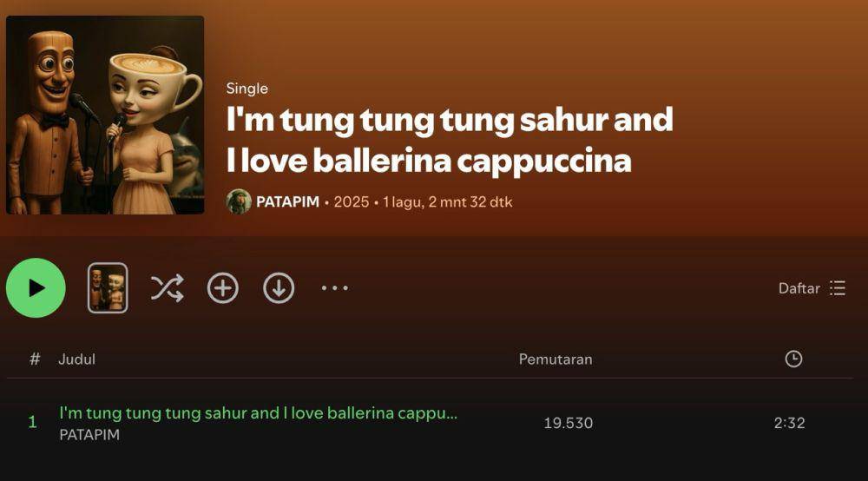Screen dimensions: 868x481
Task: Click the Pemutaran column header
Action: coord(556,359)
